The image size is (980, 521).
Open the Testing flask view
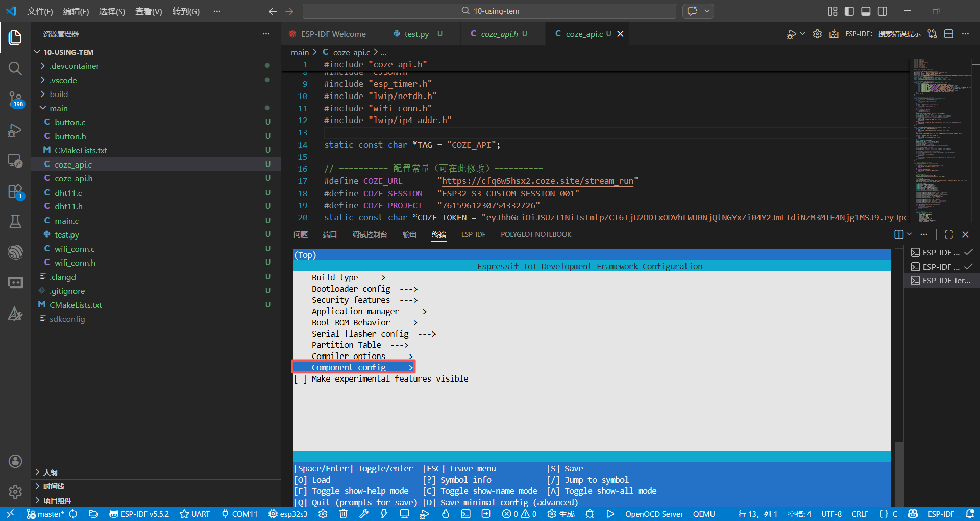pyautogui.click(x=15, y=222)
